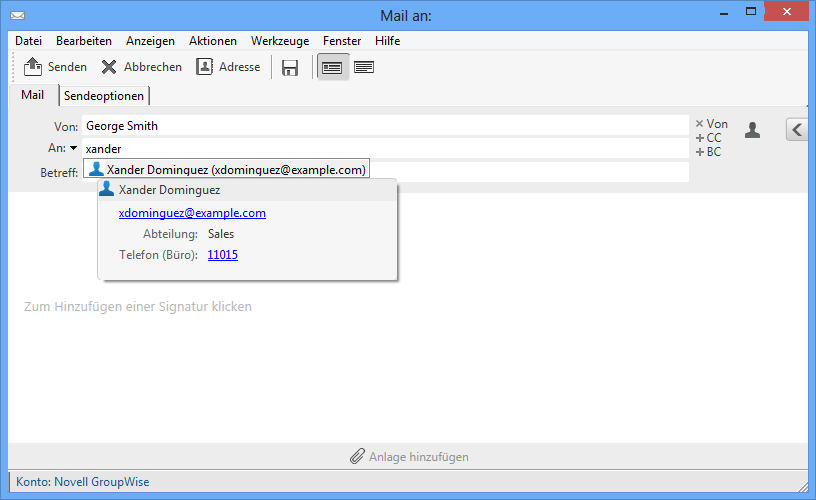816x500 pixels.
Task: Click the An field containing xander
Action: 385,149
